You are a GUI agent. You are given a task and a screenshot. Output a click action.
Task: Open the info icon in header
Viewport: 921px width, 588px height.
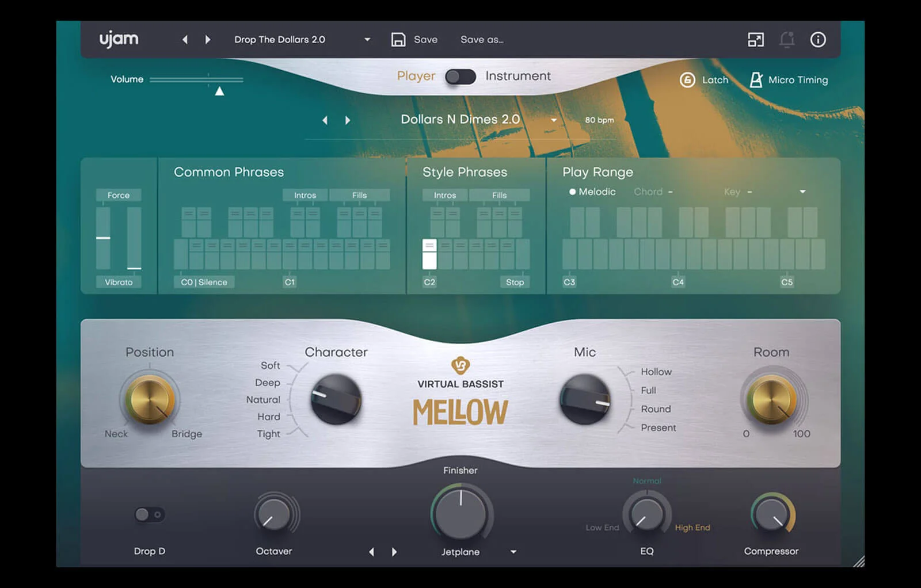(x=818, y=40)
